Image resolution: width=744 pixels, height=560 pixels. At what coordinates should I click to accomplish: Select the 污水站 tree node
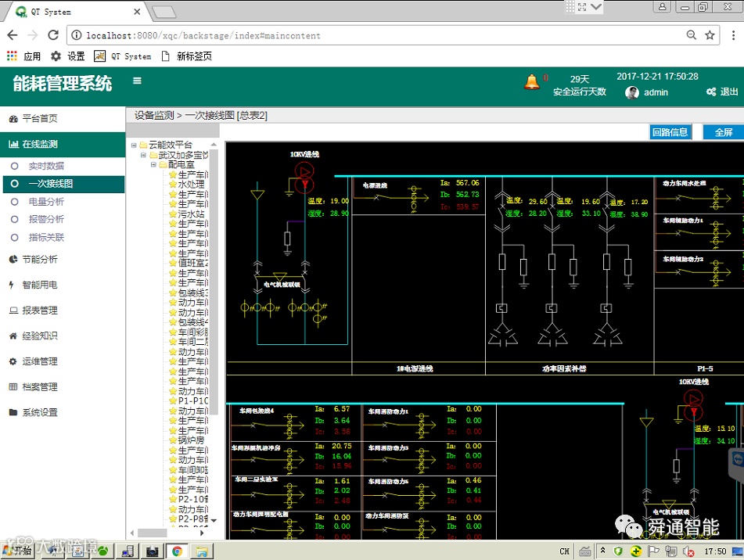[191, 214]
